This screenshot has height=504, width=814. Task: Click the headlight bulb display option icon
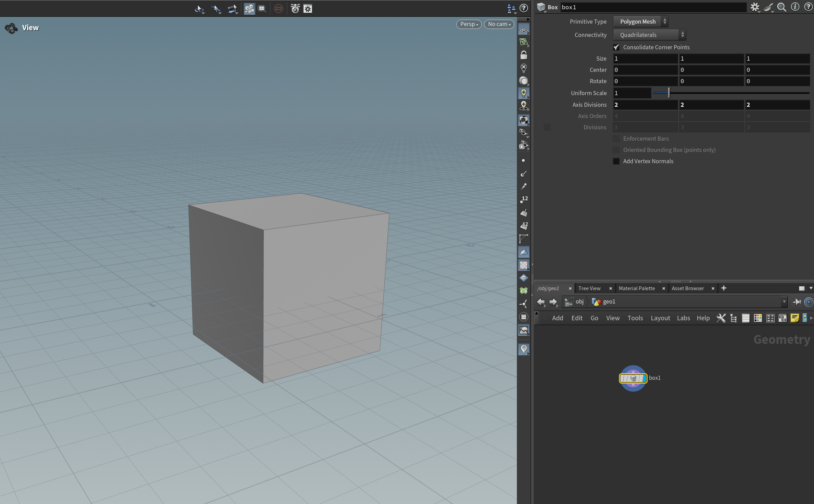(524, 93)
